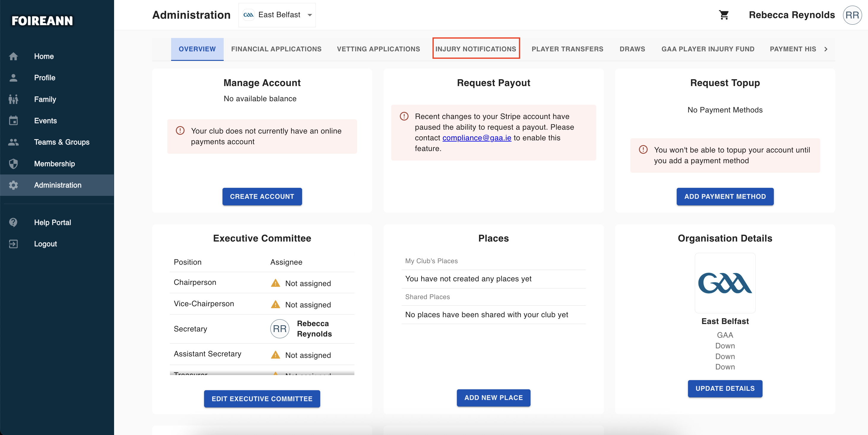868x435 pixels.
Task: Click the Vice-Chairperson position row
Action: pyautogui.click(x=262, y=304)
